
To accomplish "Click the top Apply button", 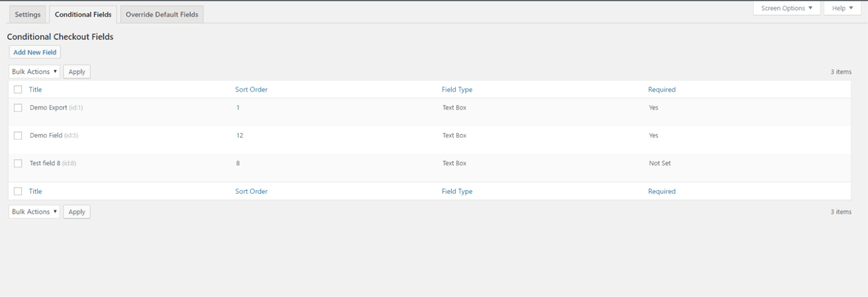I will (x=77, y=72).
